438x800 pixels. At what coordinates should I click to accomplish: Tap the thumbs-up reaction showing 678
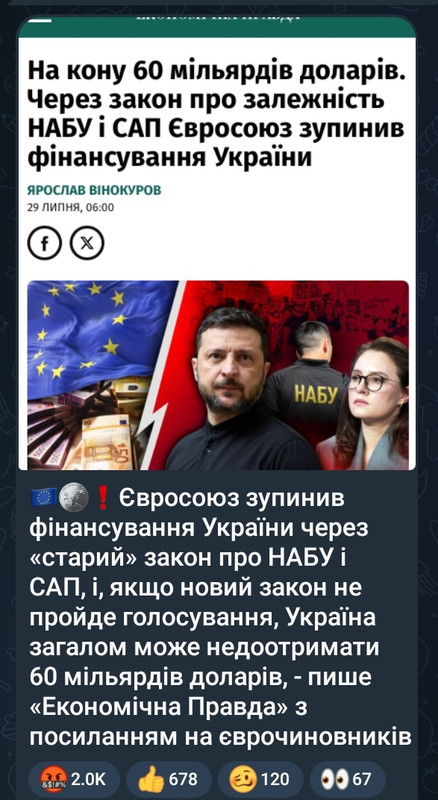click(x=169, y=779)
